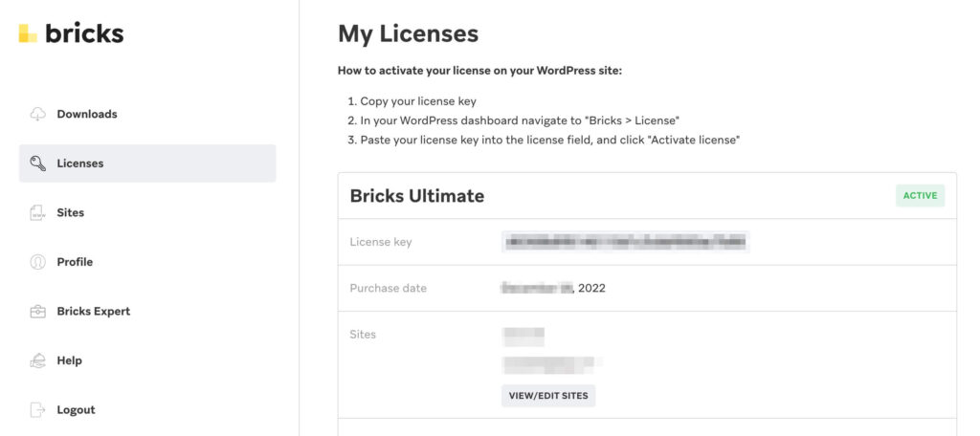Viewport: 980px width, 436px height.
Task: Click the Help hand icon
Action: pyautogui.click(x=38, y=360)
